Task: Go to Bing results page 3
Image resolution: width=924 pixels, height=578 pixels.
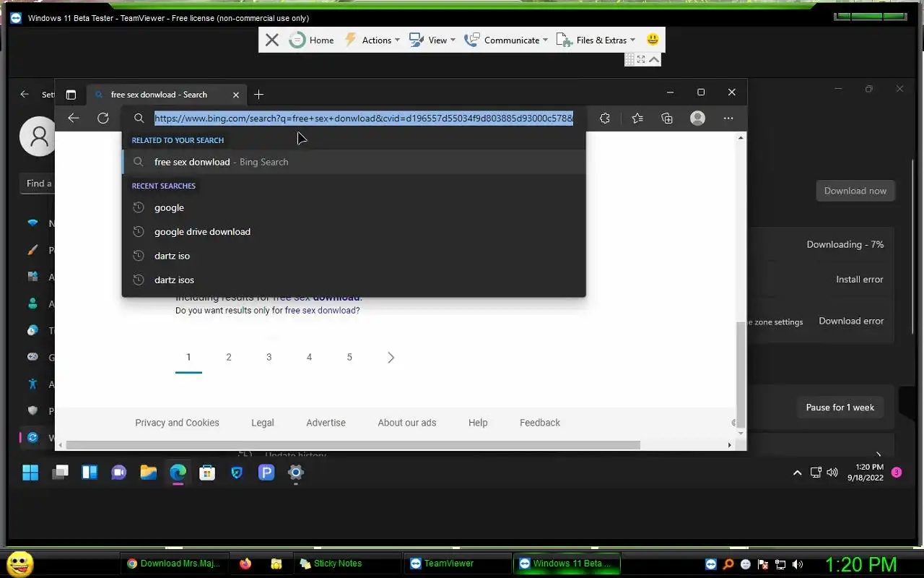Action: coord(269,357)
